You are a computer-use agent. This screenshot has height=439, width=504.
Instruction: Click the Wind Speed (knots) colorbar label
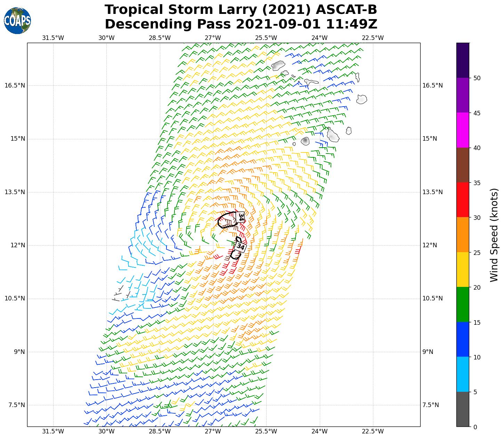(494, 235)
